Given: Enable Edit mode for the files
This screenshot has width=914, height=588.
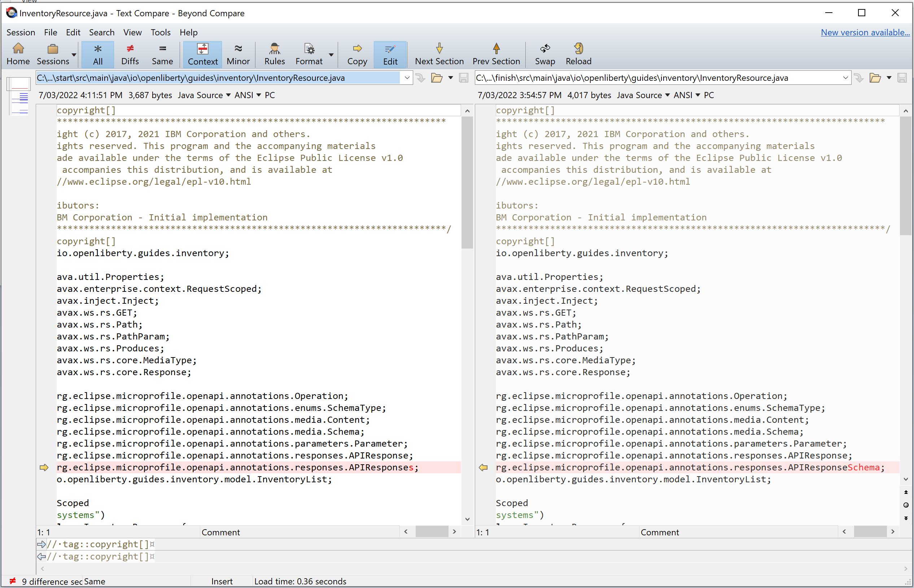Looking at the screenshot, I should pos(390,53).
